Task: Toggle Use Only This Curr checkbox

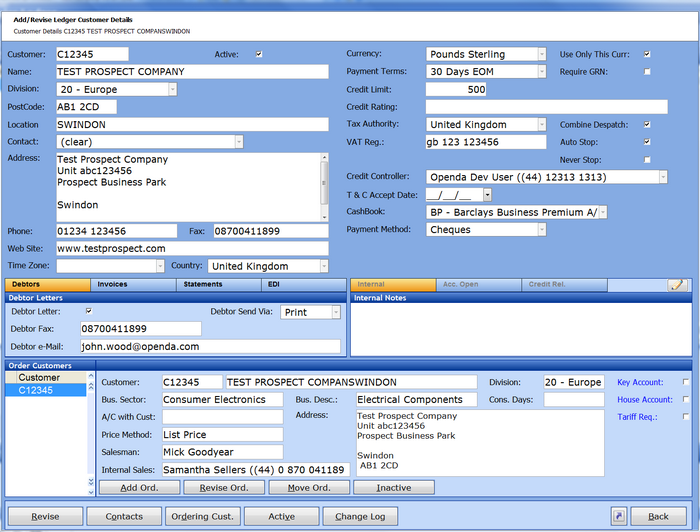Action: point(647,54)
